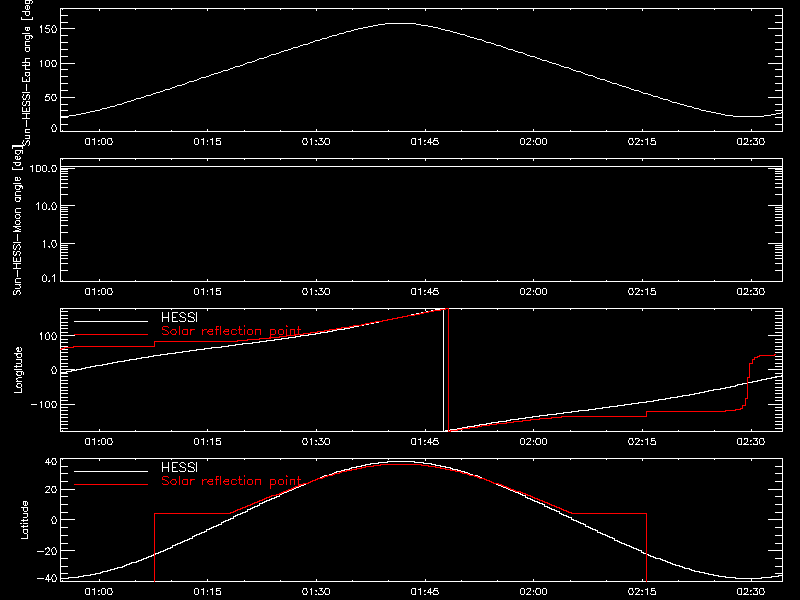Click 02:30 under the Latitude plot
Image resolution: width=800 pixels, height=600 pixels.
click(x=751, y=592)
